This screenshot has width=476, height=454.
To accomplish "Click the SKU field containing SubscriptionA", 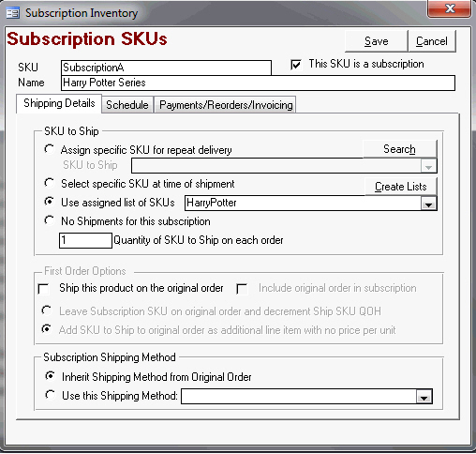I will 166,68.
